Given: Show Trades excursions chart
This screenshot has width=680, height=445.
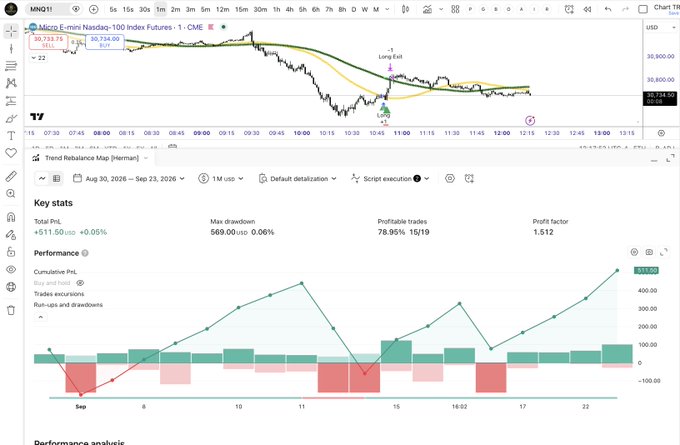Looking at the screenshot, I should pos(59,294).
